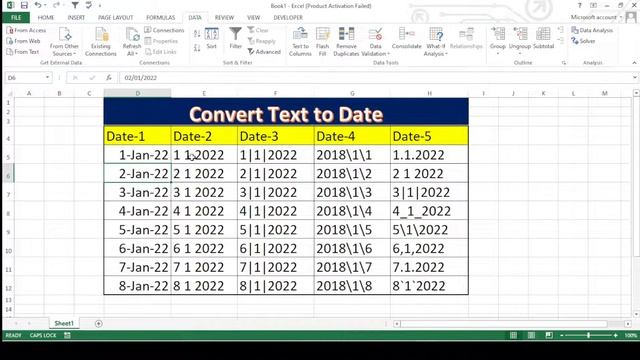Sort descending Z to A icon
Image resolution: width=640 pixels, height=360 pixels.
click(197, 48)
